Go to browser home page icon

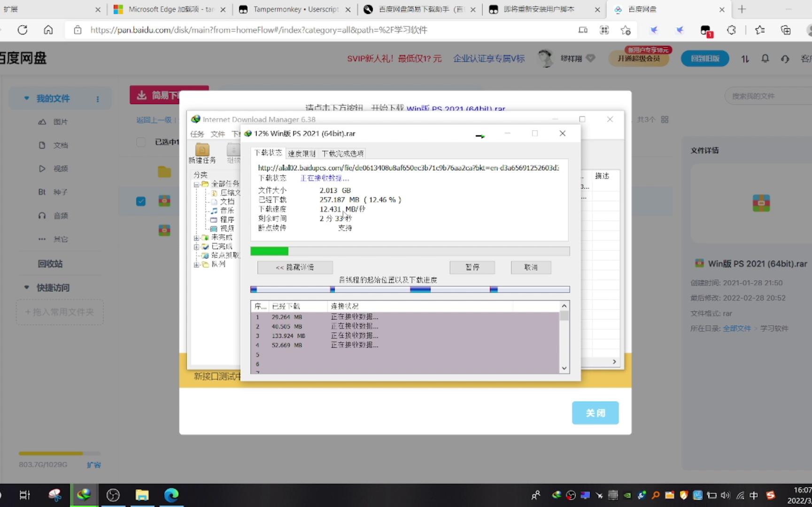48,30
